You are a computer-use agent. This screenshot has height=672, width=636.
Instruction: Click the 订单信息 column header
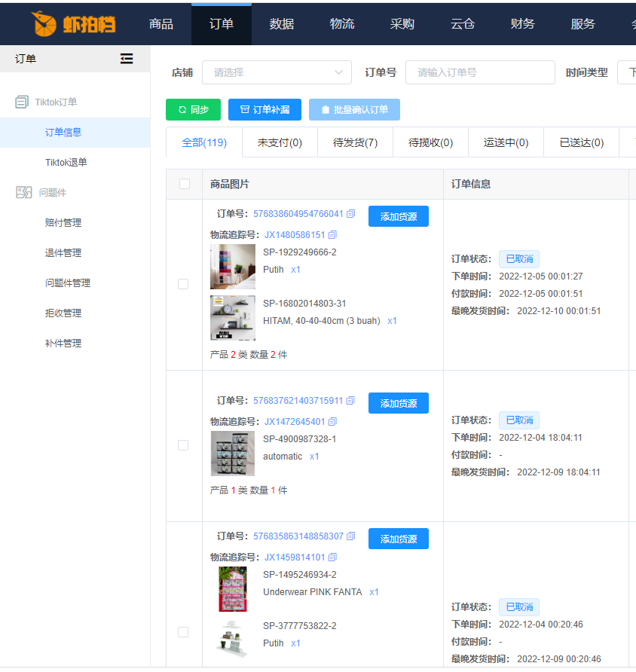(471, 185)
